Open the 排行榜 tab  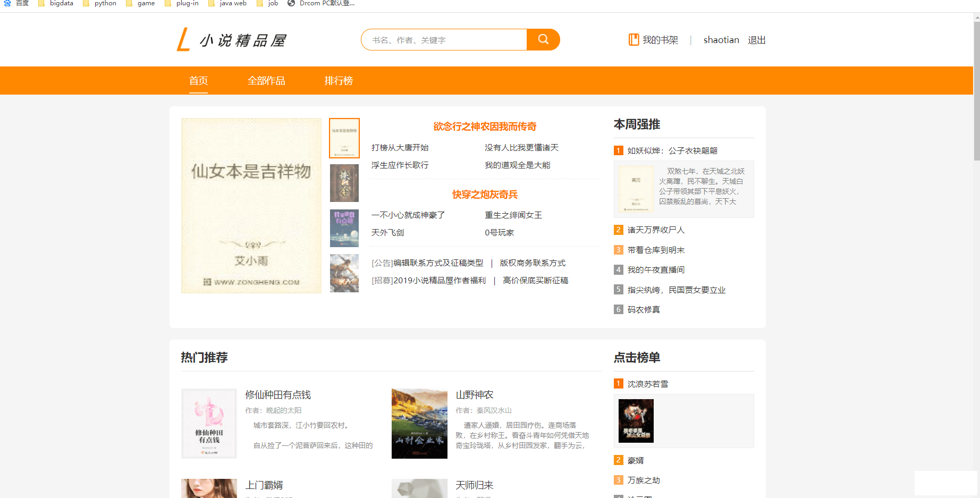pos(339,81)
